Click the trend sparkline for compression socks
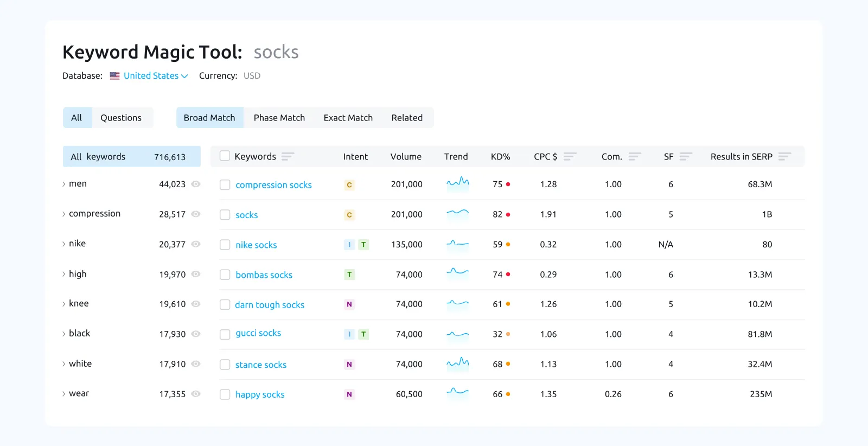 pyautogui.click(x=457, y=182)
